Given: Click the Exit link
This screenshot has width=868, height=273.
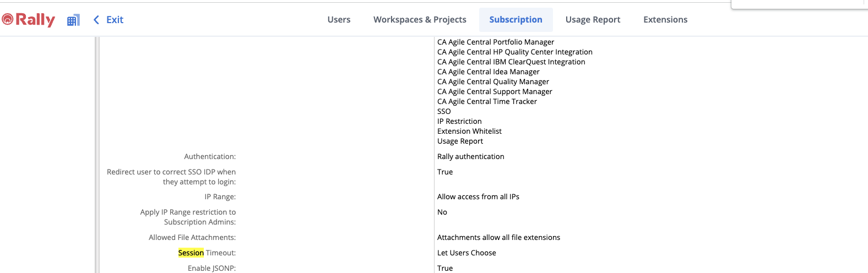Looking at the screenshot, I should tap(115, 20).
